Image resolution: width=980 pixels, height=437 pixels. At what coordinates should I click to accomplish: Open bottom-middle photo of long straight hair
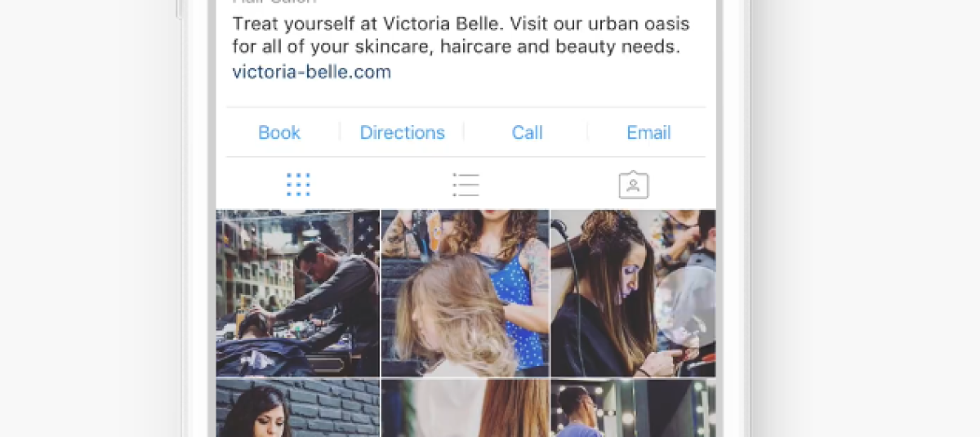465,408
